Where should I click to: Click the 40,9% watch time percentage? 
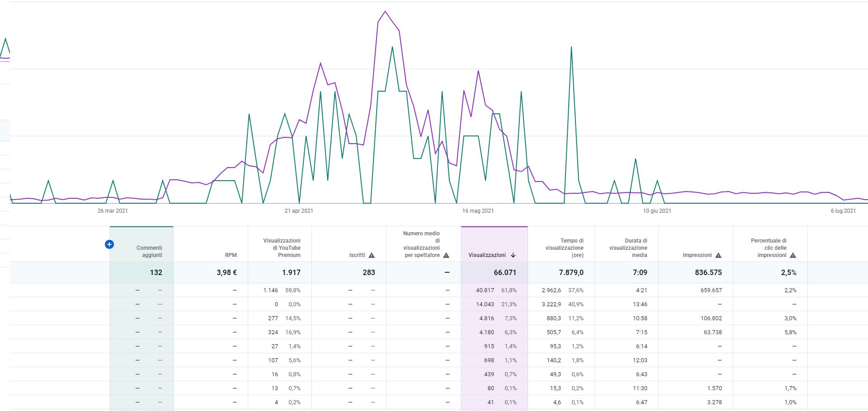576,304
